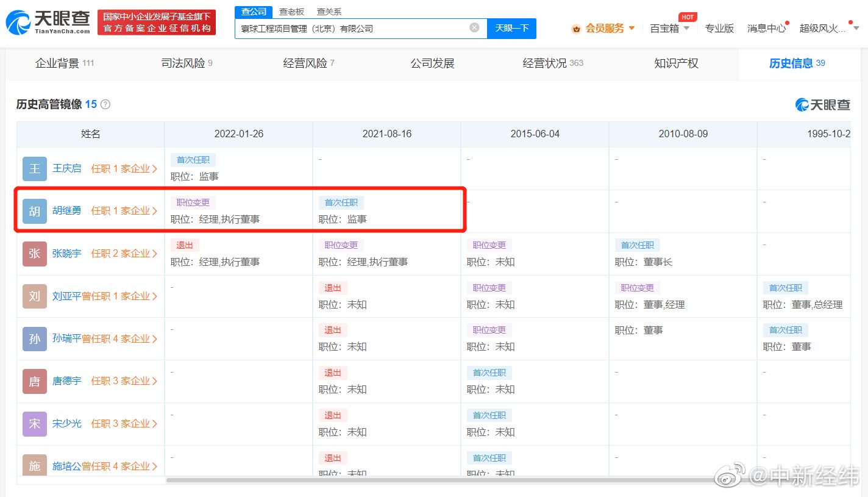868x497 pixels.
Task: Open 张晓宇's profile link
Action: 66,254
